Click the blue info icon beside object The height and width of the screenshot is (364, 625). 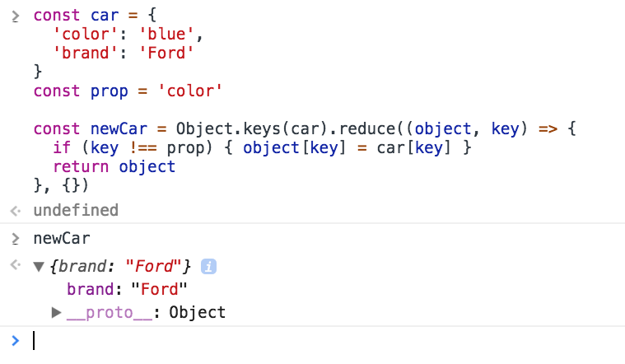[x=209, y=266]
